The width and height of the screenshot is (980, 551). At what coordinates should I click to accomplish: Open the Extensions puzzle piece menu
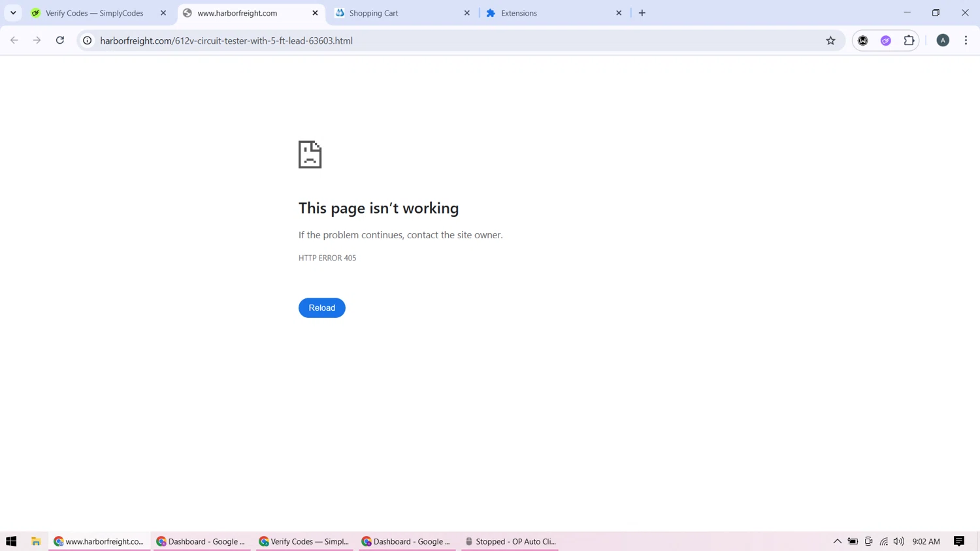tap(909, 40)
